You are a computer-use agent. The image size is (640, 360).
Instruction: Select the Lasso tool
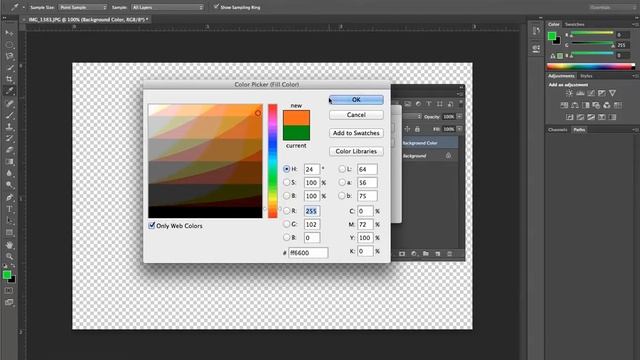click(9, 56)
